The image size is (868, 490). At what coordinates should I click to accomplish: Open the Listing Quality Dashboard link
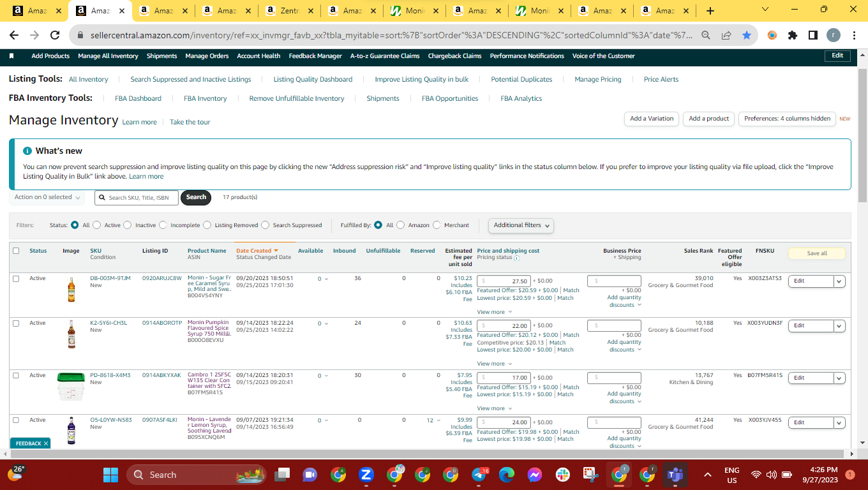pos(313,80)
